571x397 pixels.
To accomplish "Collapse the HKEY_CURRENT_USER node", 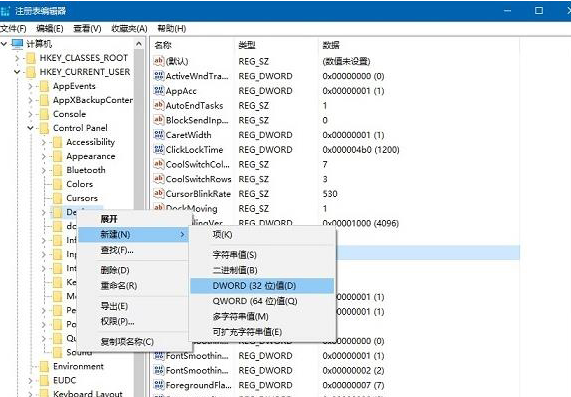I will (17, 72).
